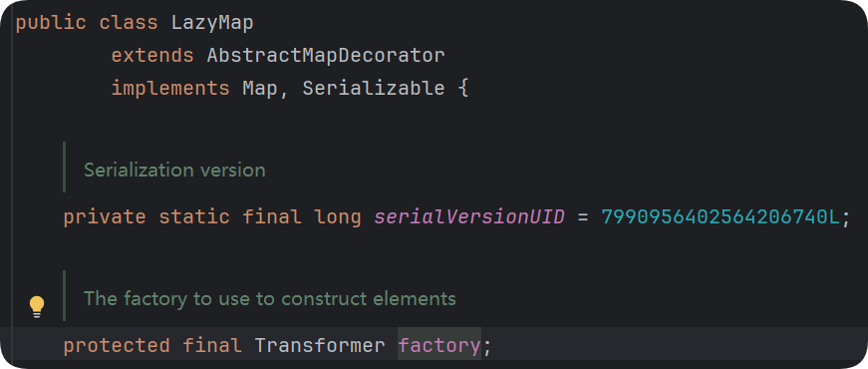The image size is (868, 369).
Task: Click the highlighted factory field name
Action: pyautogui.click(x=438, y=346)
